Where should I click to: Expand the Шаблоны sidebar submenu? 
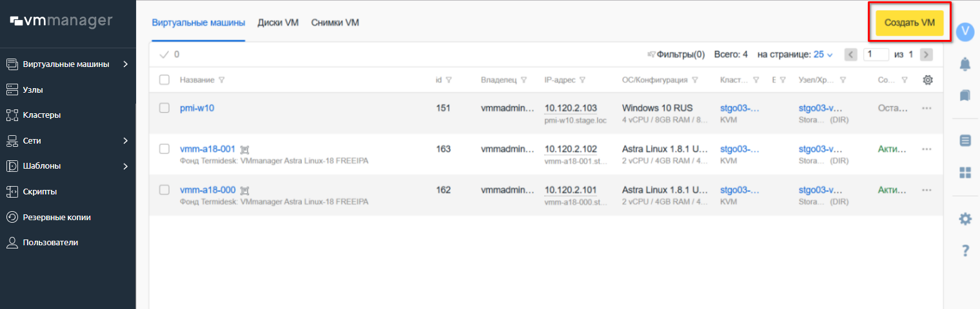[x=125, y=166]
